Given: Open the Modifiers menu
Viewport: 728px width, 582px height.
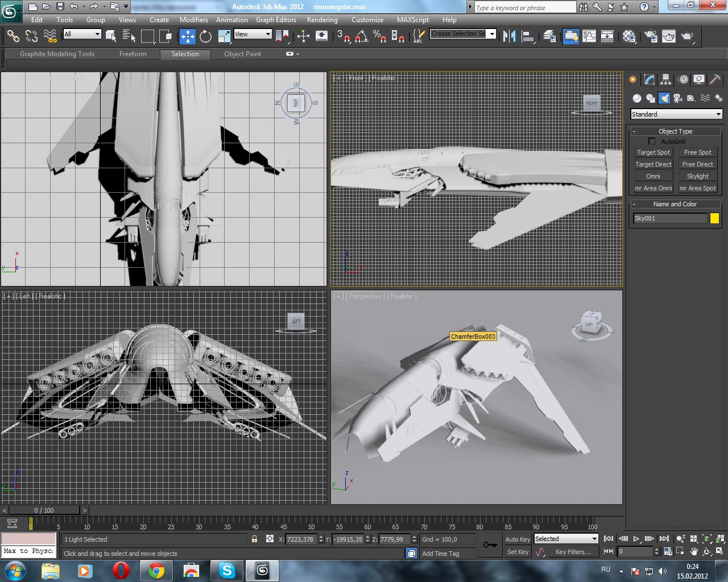Looking at the screenshot, I should click(193, 19).
